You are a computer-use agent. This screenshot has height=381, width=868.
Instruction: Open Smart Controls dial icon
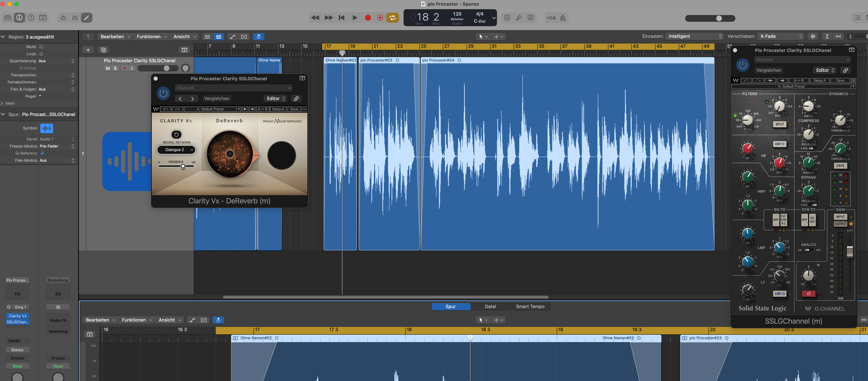tap(63, 18)
